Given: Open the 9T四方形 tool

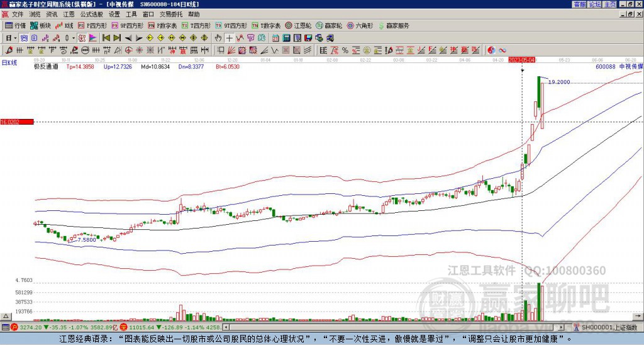Looking at the screenshot, I should tap(231, 25).
